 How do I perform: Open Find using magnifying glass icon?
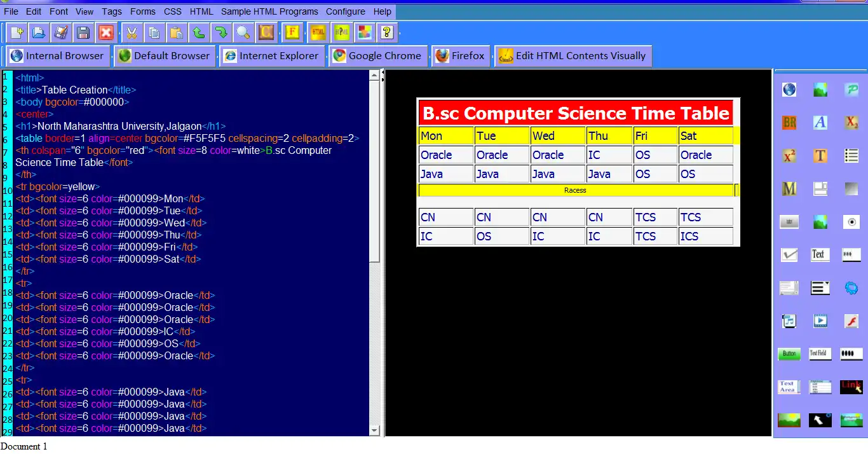(243, 32)
